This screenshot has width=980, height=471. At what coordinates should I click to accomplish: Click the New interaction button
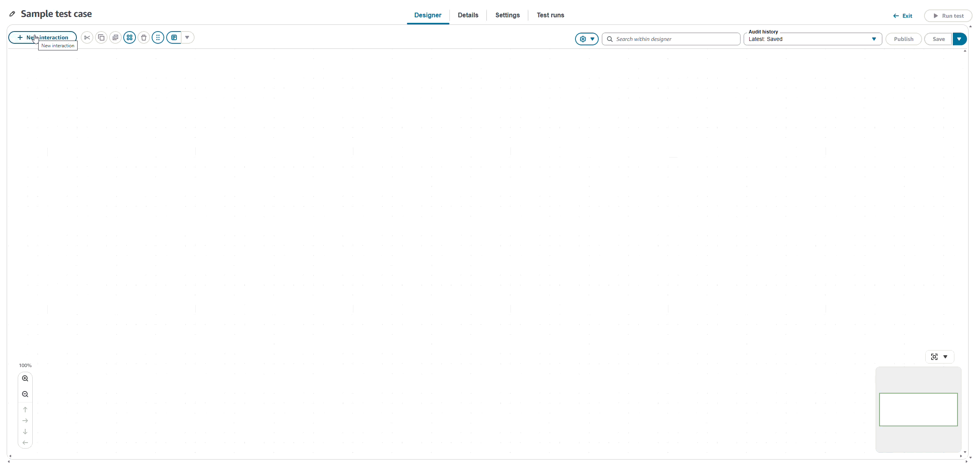pyautogui.click(x=43, y=38)
